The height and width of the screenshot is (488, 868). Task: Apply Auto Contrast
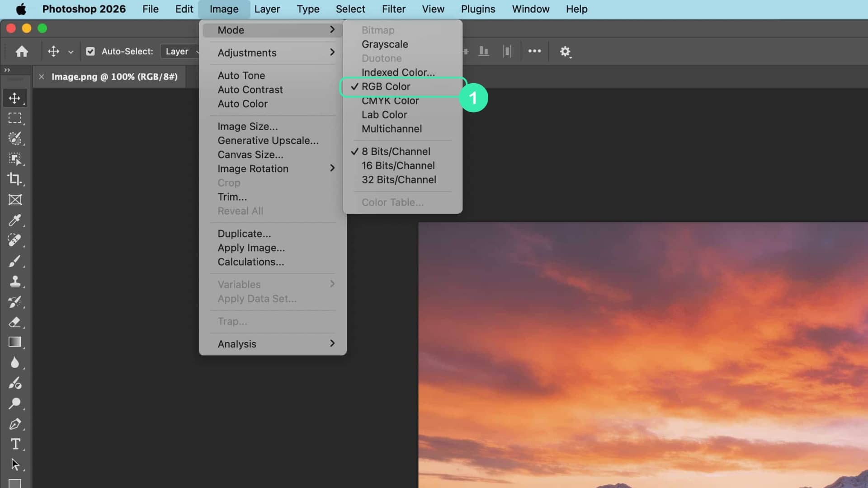click(273, 89)
